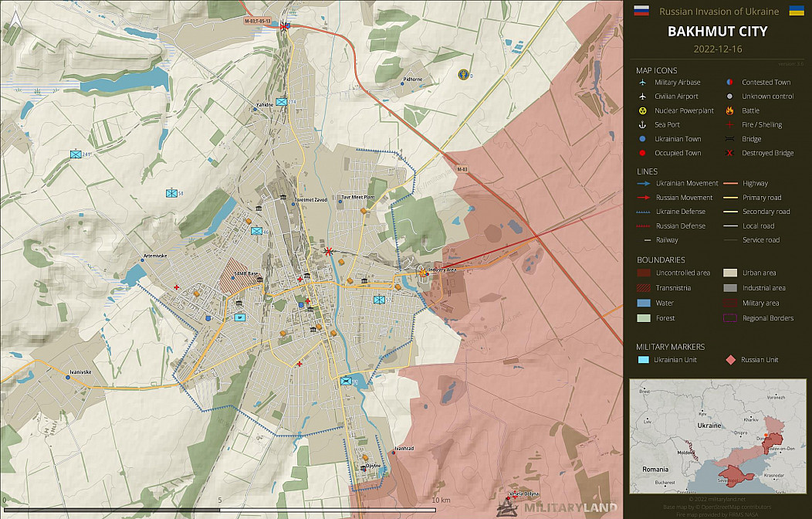Click the Ivanivske town label

pos(80,371)
